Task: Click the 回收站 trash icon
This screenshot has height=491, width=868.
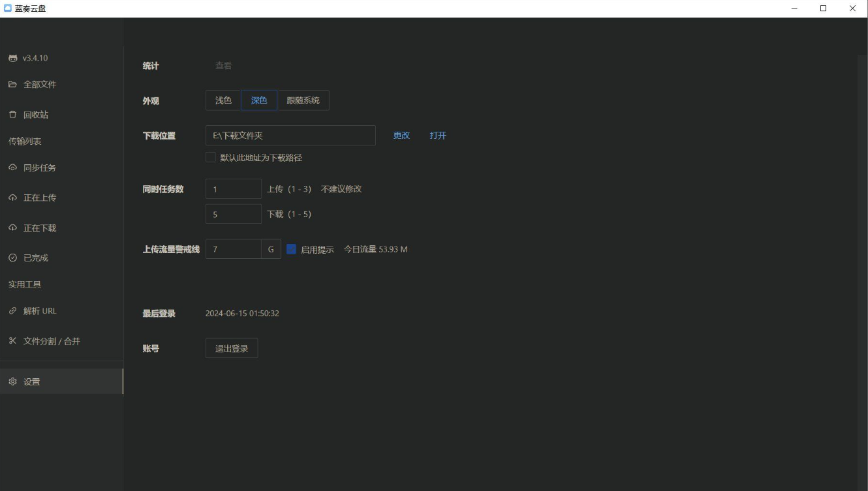Action: coord(12,115)
